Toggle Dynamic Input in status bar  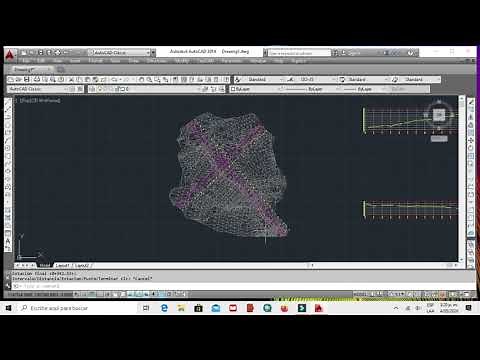coord(146,294)
